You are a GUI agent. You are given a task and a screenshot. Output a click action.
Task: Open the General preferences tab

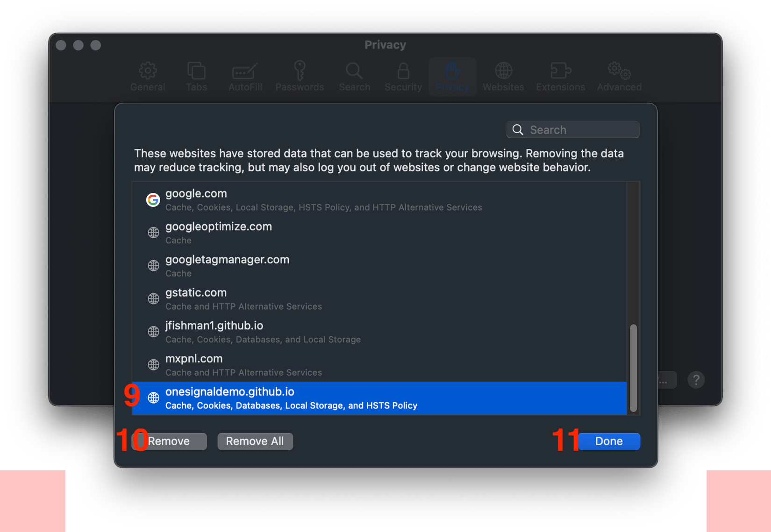148,77
